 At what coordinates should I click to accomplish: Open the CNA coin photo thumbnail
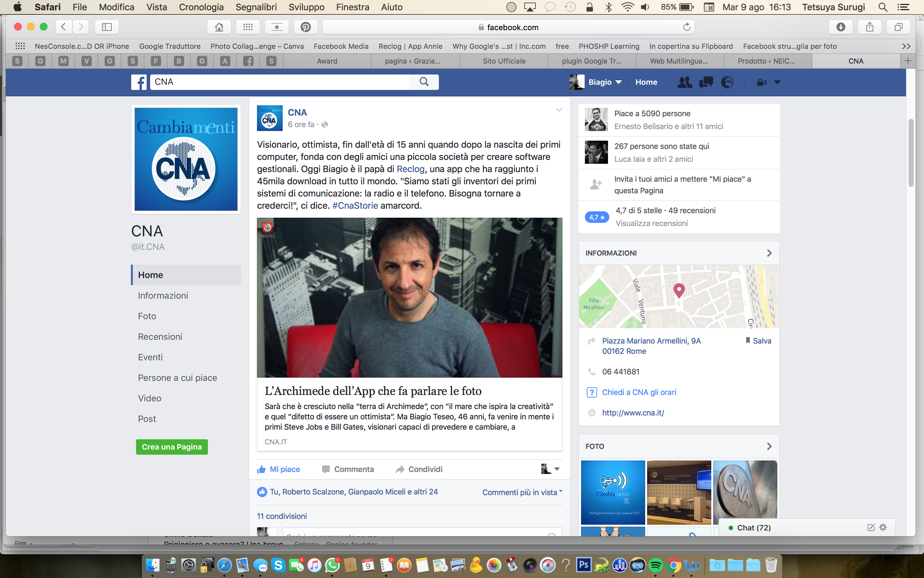[745, 492]
